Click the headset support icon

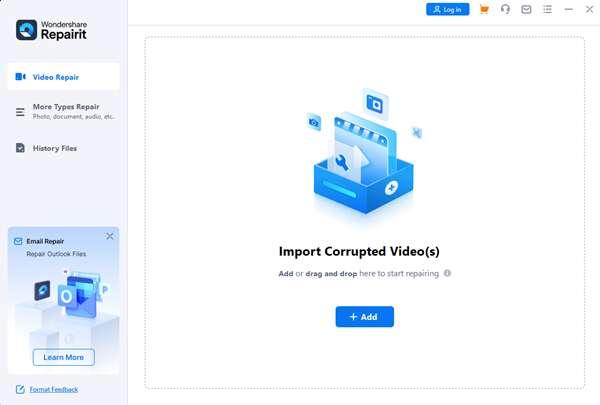click(x=505, y=9)
